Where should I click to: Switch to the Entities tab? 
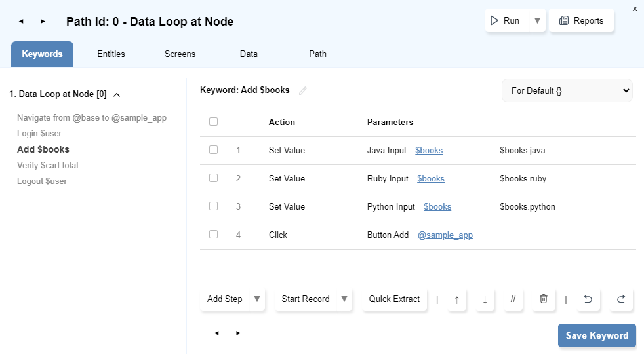pyautogui.click(x=111, y=54)
